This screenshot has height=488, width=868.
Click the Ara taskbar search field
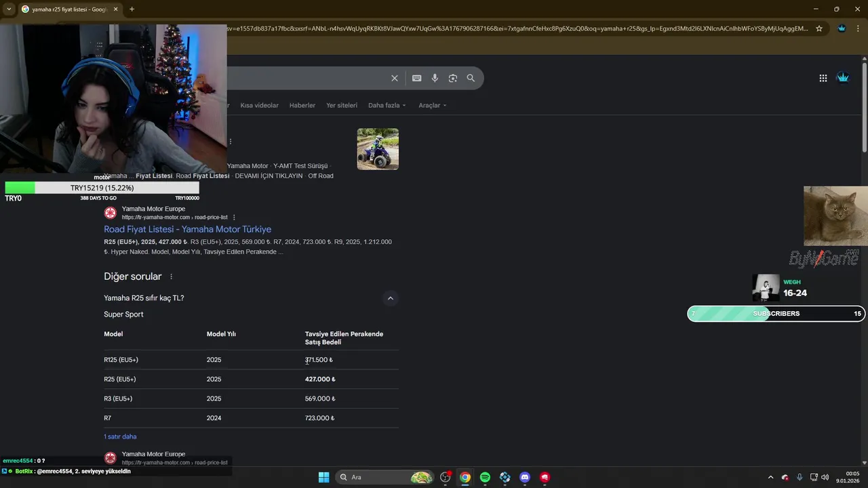(385, 477)
